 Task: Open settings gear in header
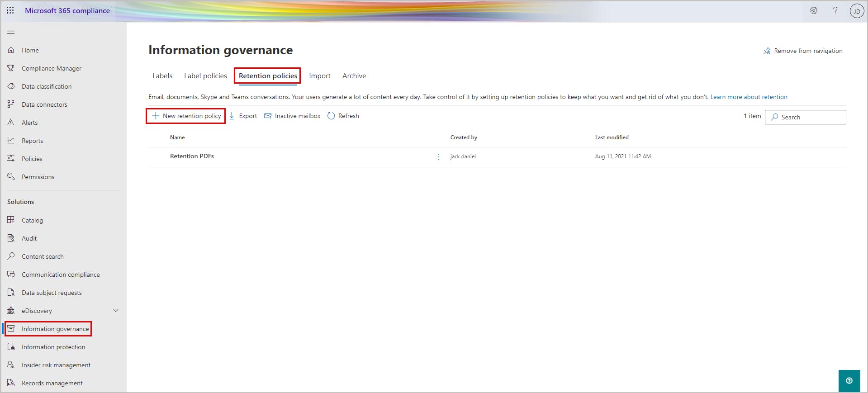click(814, 10)
